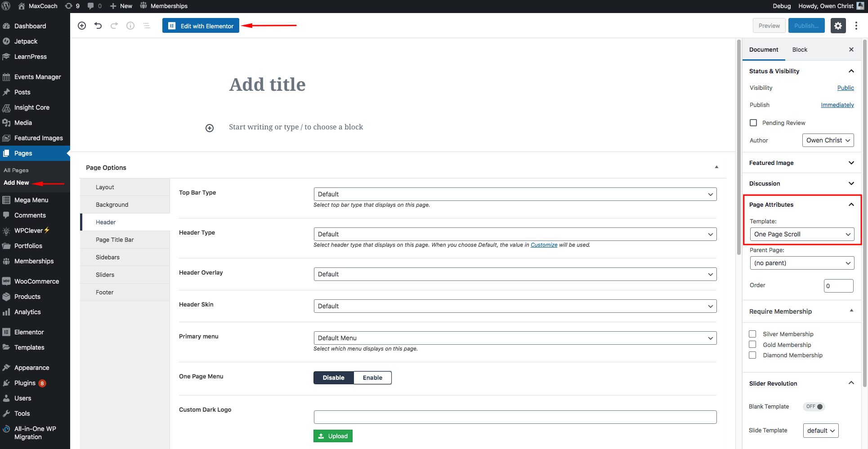Viewport: 868px width, 449px height.
Task: Expand the Featured Image panel
Action: (x=802, y=163)
